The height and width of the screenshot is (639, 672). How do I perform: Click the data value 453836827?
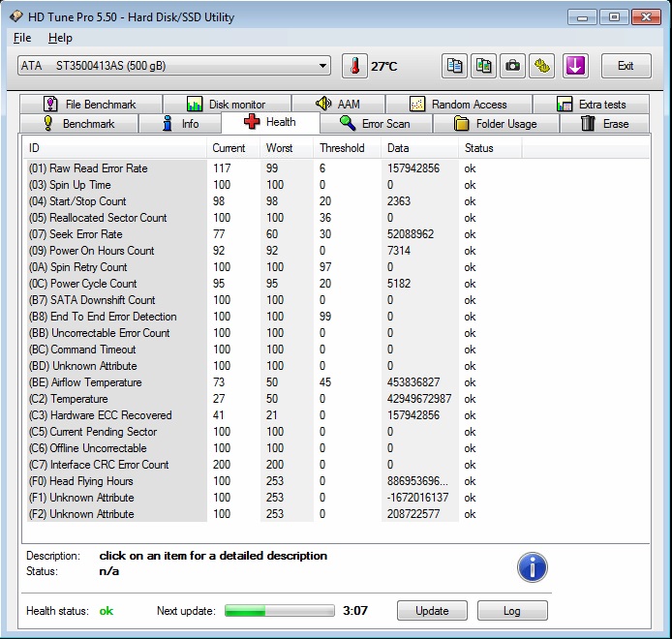coord(413,382)
